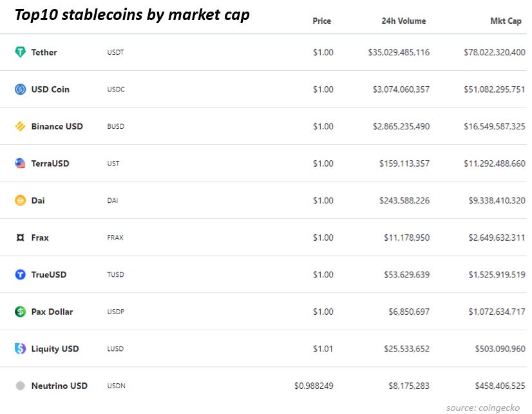Click the USD Coin blue circle icon
Screen dimensions: 532x414
click(x=21, y=89)
